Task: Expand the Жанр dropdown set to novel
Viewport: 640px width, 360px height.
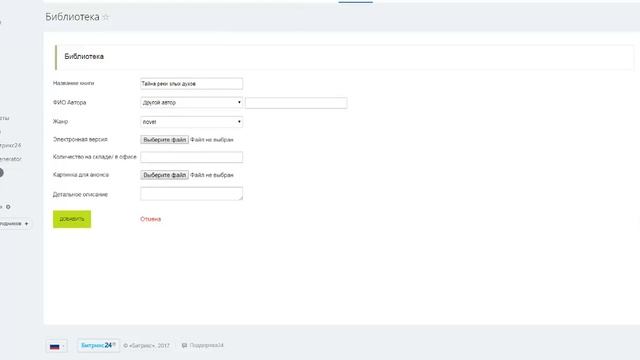Action: tap(191, 122)
